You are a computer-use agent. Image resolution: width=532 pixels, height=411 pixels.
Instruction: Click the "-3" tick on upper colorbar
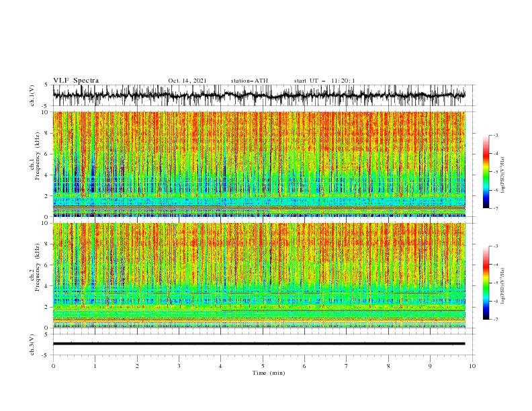[x=495, y=135]
